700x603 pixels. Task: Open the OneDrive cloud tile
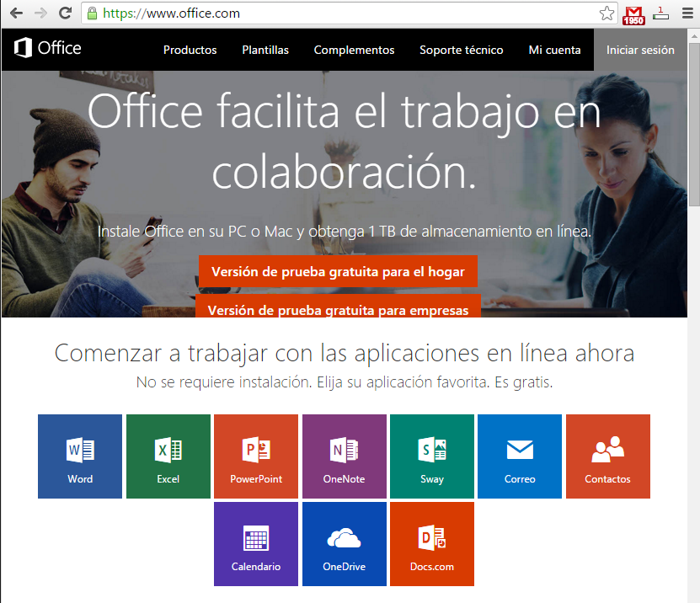(345, 544)
